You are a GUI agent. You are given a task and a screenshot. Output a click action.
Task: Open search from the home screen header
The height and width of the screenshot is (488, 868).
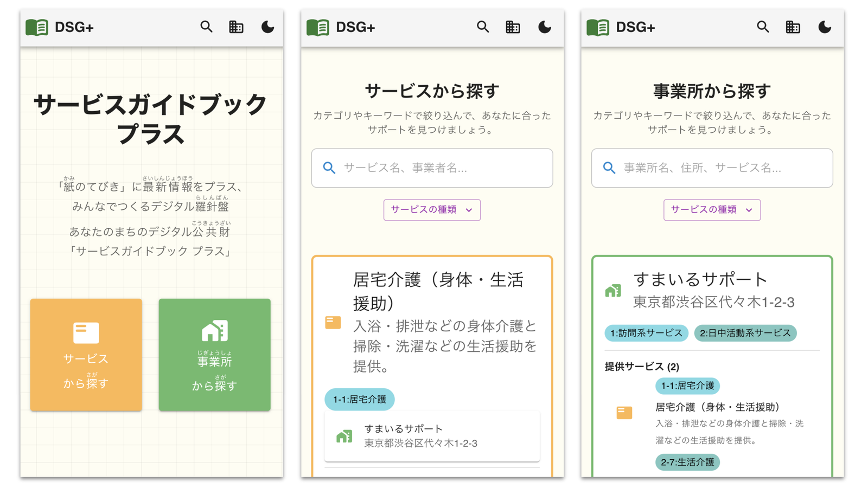pos(206,27)
